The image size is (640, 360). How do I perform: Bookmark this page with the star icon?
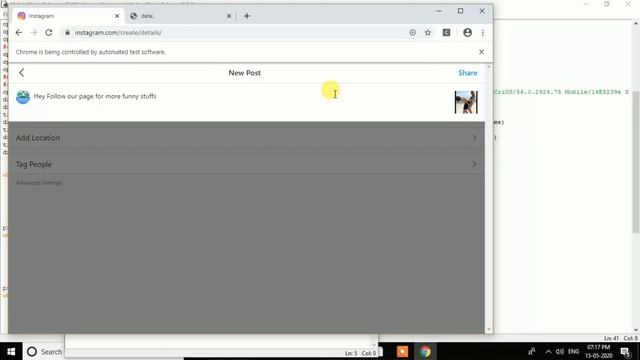tap(428, 33)
